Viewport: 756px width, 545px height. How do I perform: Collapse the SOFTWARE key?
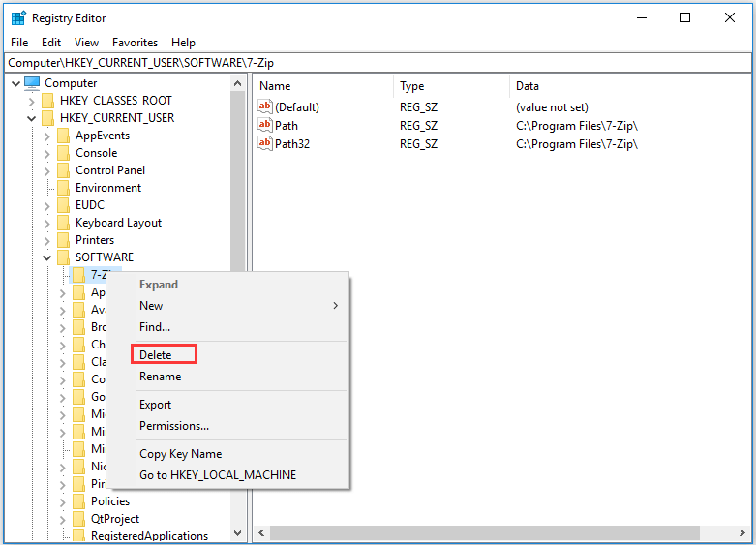click(x=46, y=257)
